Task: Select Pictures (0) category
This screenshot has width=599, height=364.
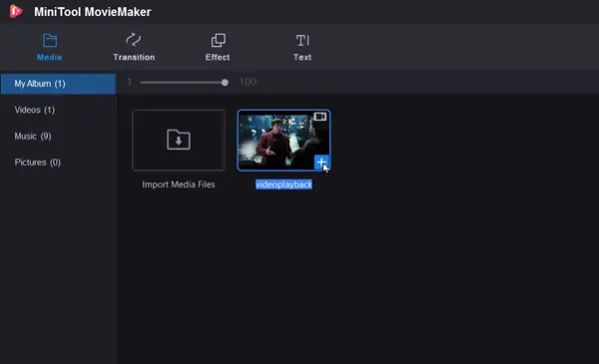Action: pyautogui.click(x=38, y=163)
